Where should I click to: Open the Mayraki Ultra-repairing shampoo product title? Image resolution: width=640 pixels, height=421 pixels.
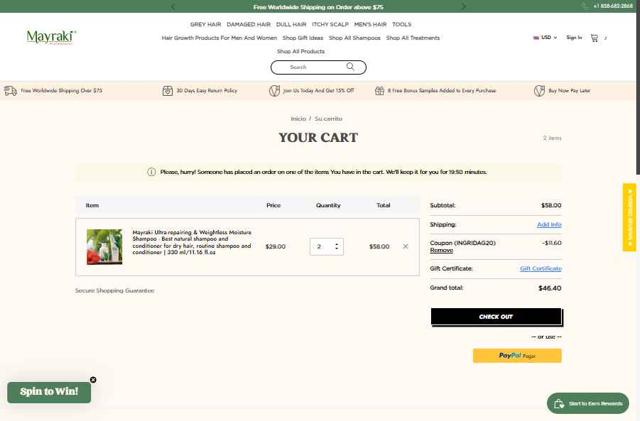click(x=192, y=242)
